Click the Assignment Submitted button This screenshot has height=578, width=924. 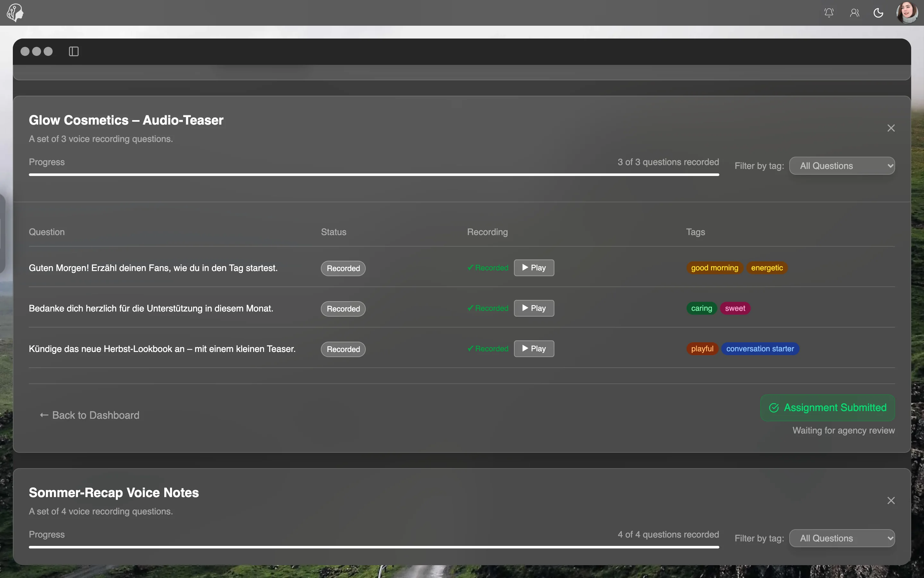(x=827, y=408)
